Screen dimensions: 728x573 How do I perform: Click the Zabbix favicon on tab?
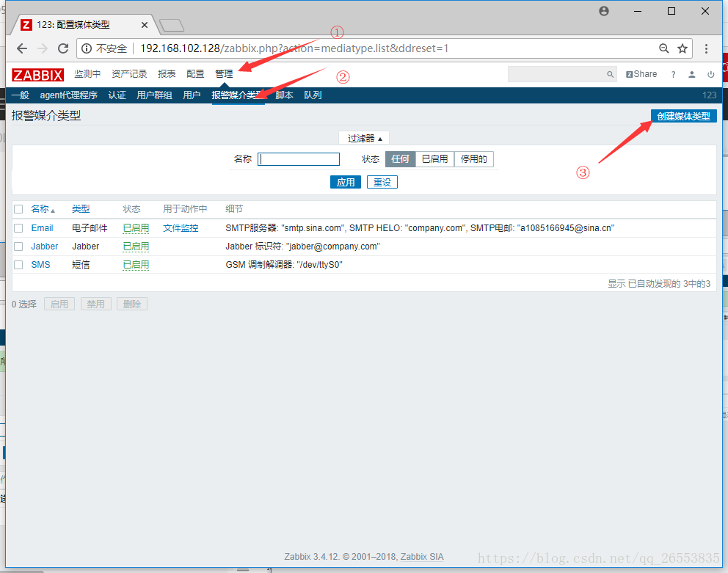(26, 25)
